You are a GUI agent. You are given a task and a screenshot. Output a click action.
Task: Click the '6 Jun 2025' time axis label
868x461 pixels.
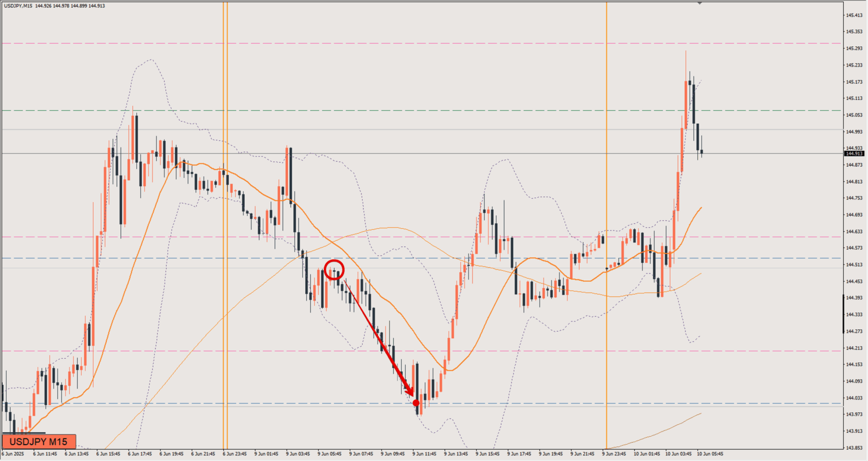coord(13,454)
